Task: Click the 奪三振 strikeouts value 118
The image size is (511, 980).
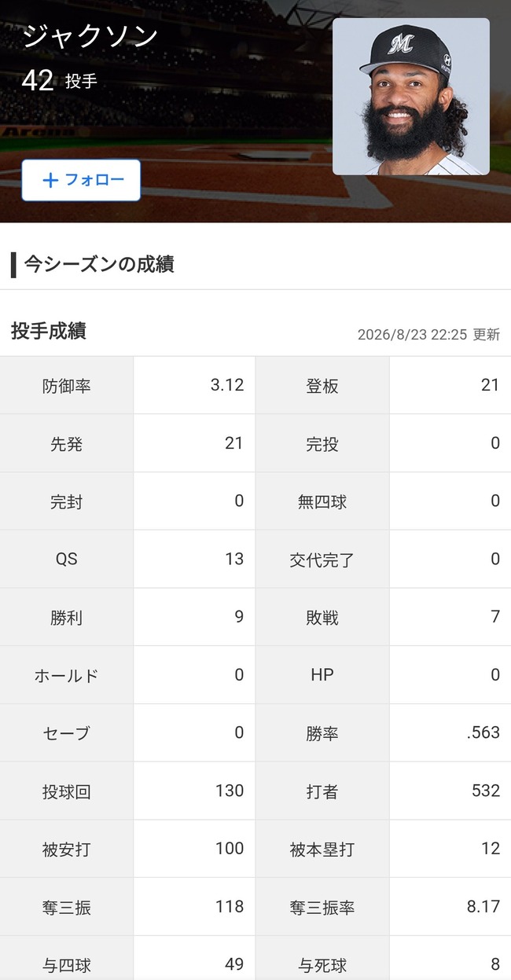Action: 230,906
